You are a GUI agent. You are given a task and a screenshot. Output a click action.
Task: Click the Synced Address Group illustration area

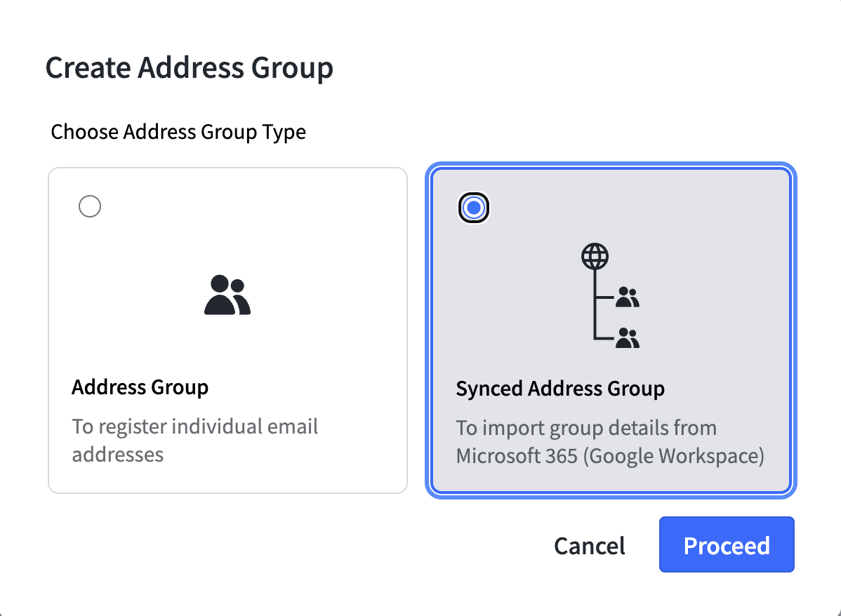tap(611, 298)
